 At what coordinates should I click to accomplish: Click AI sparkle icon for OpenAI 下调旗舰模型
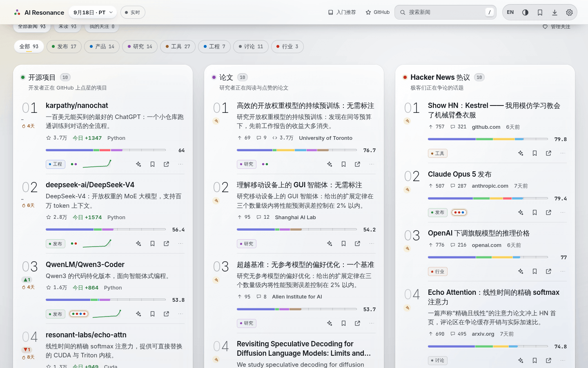coord(521,272)
